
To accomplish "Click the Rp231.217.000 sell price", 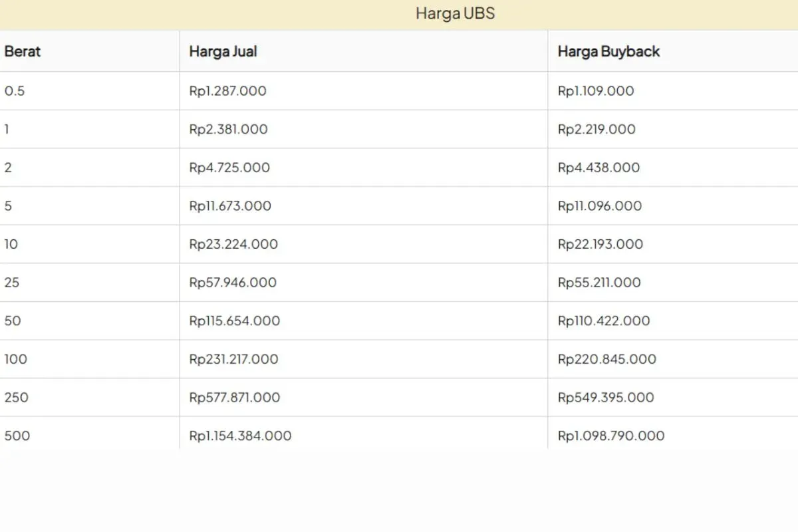I will click(233, 359).
